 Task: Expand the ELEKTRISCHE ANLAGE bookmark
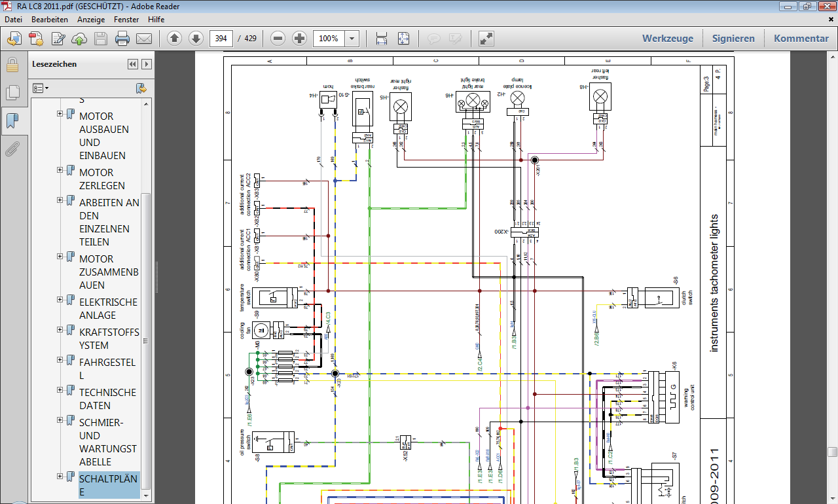click(60, 300)
